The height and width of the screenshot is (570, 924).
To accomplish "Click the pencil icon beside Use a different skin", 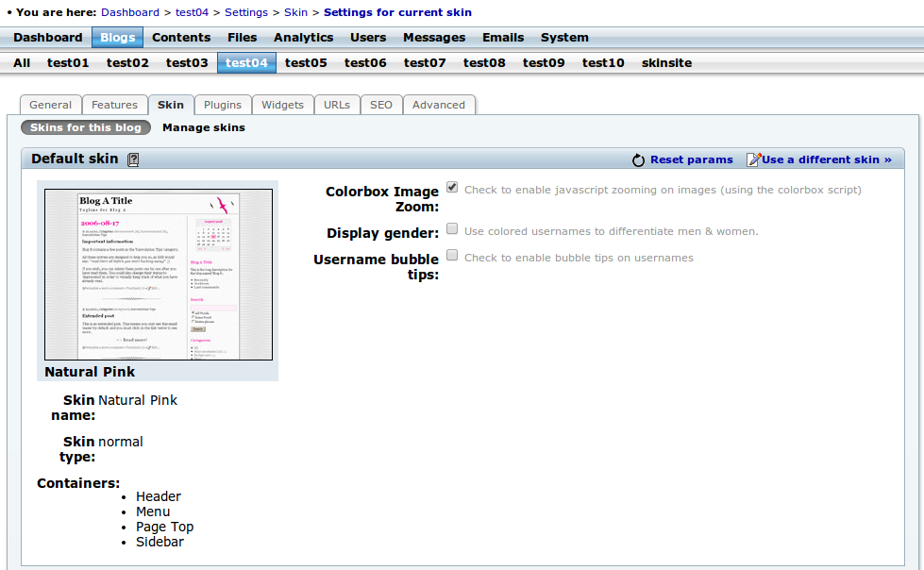I will pyautogui.click(x=754, y=159).
